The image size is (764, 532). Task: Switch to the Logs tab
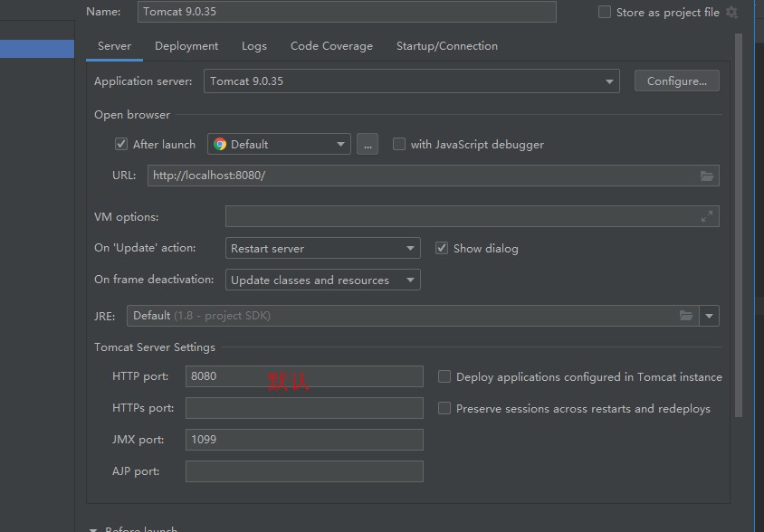[x=254, y=46]
